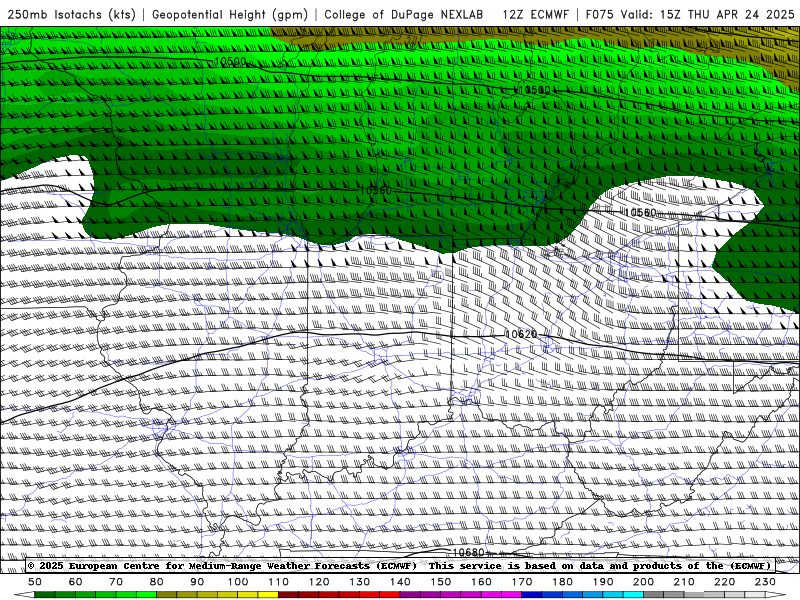Viewport: 800px width, 600px height.
Task: Click the '250mb Isotachs (kts)' title text
Action: [x=72, y=14]
